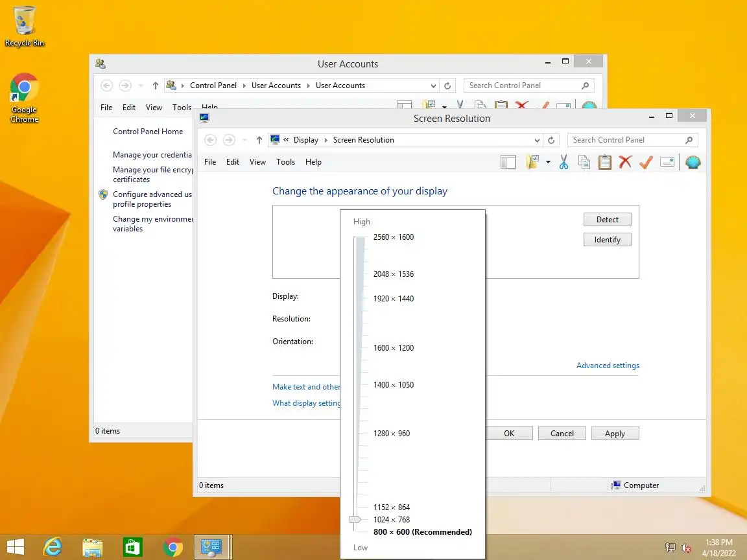The image size is (747, 560).
Task: Click the Cancel button
Action: pos(562,434)
